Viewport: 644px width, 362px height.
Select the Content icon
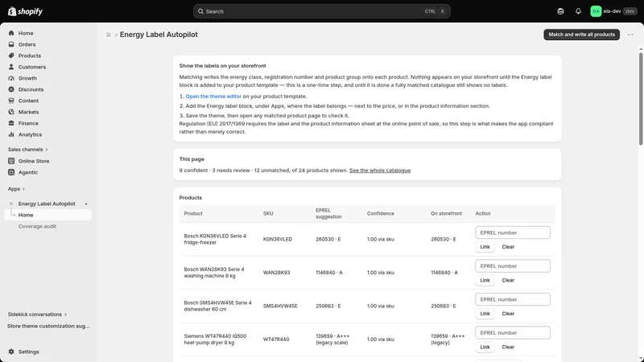click(x=11, y=101)
